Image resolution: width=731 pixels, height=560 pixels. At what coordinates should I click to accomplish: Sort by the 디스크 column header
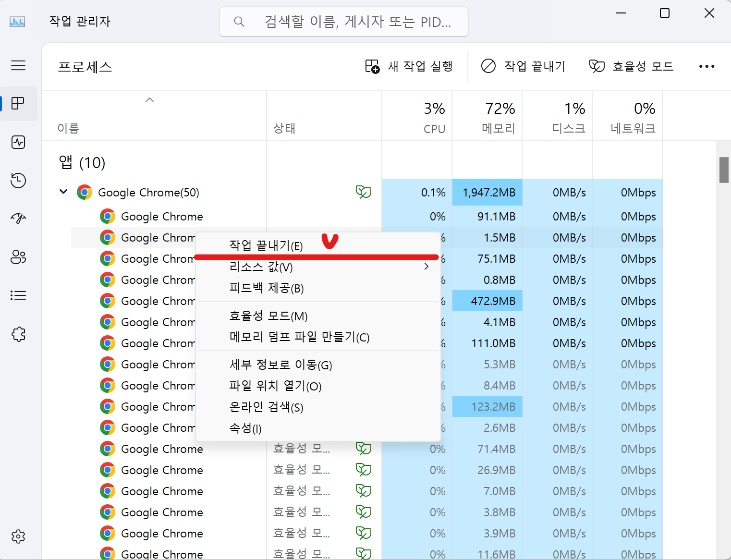(x=557, y=116)
